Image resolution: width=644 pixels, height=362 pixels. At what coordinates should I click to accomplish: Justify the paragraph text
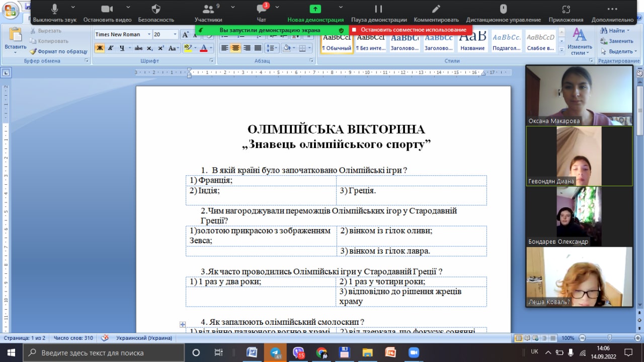(258, 48)
